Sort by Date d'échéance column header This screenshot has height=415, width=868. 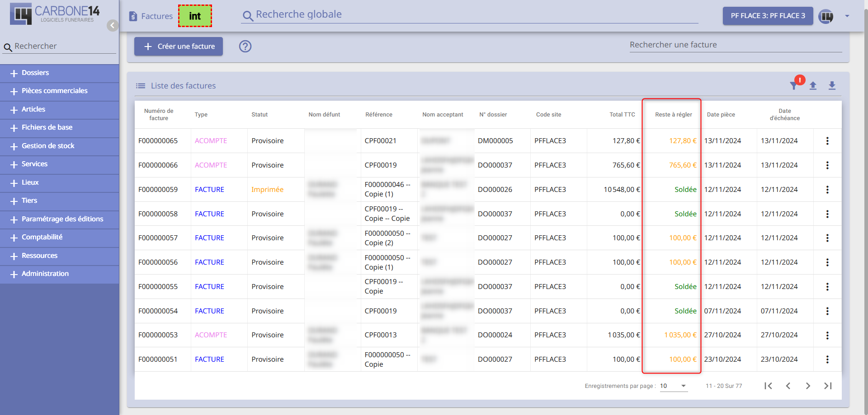[784, 115]
